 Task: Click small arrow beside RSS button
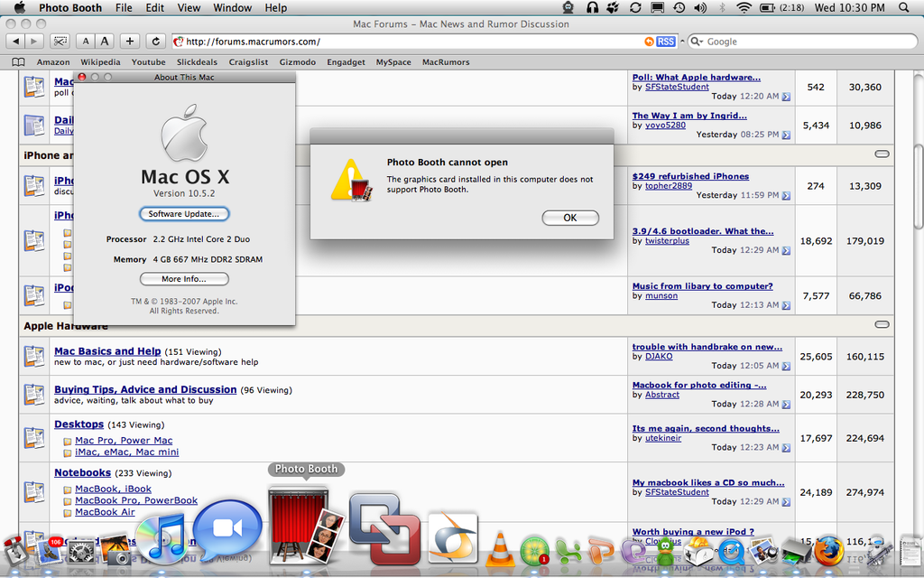682,42
